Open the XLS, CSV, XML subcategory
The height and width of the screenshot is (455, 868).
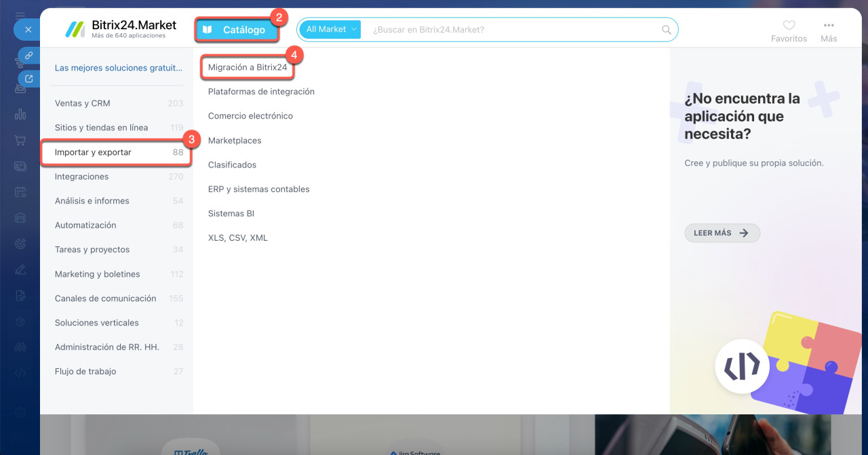point(238,238)
